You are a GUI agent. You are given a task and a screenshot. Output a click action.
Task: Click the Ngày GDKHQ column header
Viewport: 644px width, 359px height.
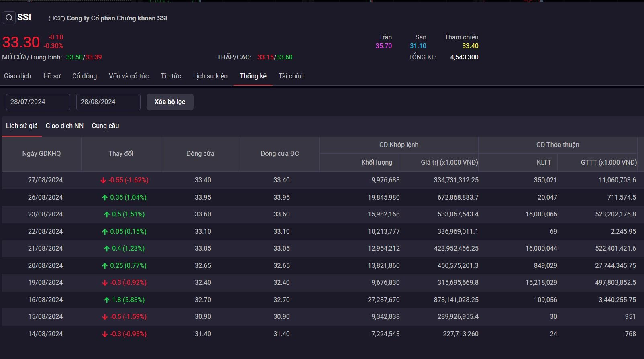(41, 154)
